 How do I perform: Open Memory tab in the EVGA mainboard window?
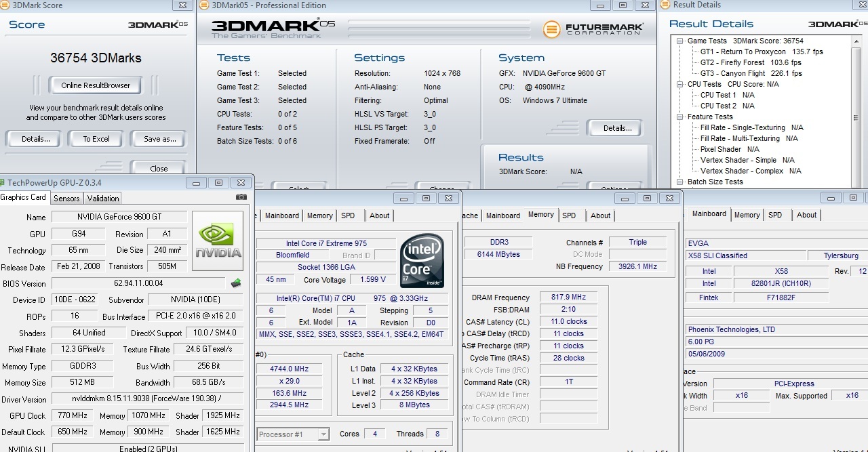747,215
